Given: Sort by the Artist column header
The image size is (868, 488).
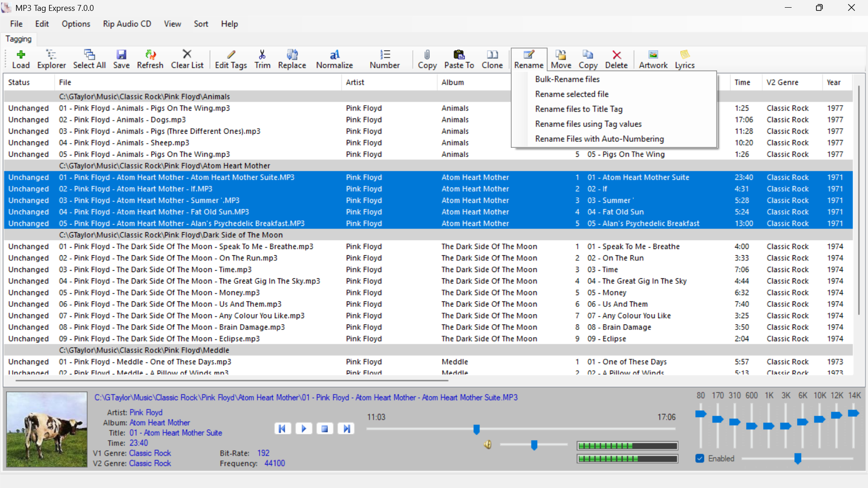Looking at the screenshot, I should point(389,82).
